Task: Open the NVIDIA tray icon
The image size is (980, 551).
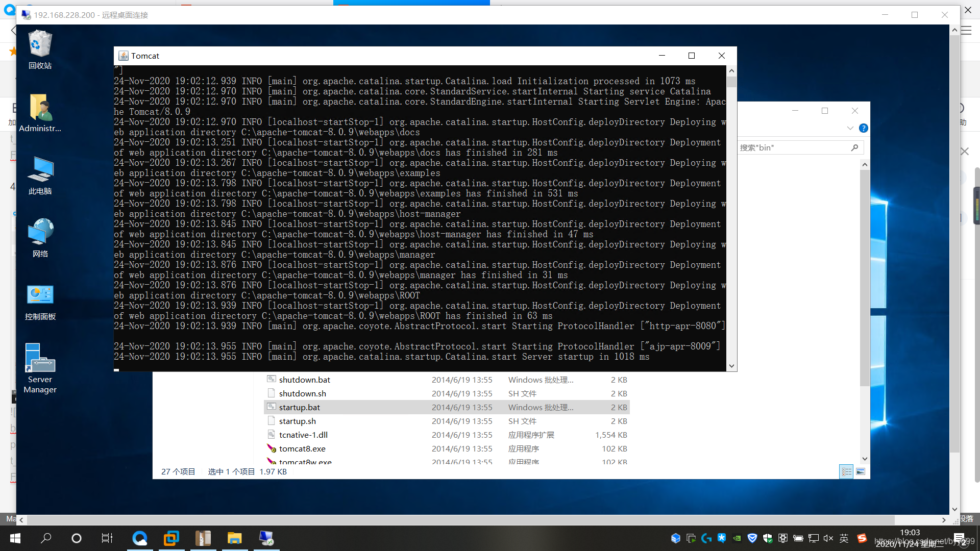Action: click(x=737, y=538)
